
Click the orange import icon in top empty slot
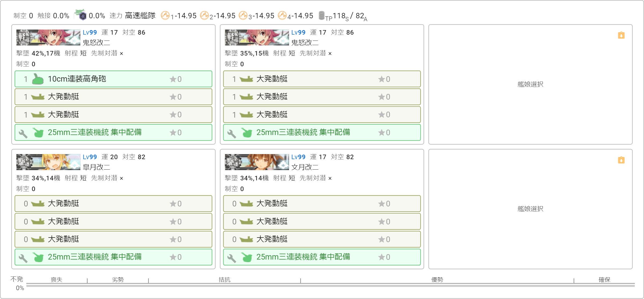(x=621, y=35)
